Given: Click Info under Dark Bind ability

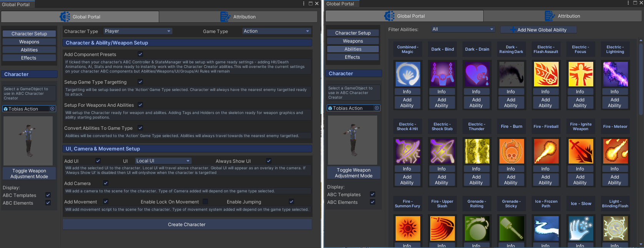Looking at the screenshot, I should click(x=442, y=92).
